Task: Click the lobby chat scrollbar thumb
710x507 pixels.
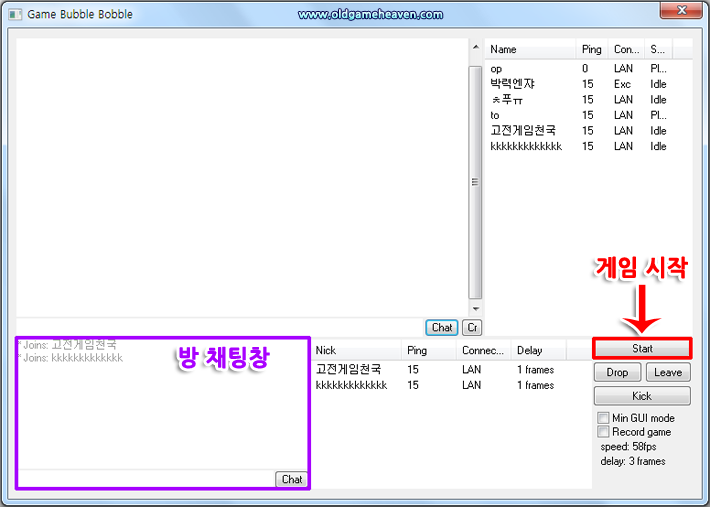Action: (x=475, y=182)
